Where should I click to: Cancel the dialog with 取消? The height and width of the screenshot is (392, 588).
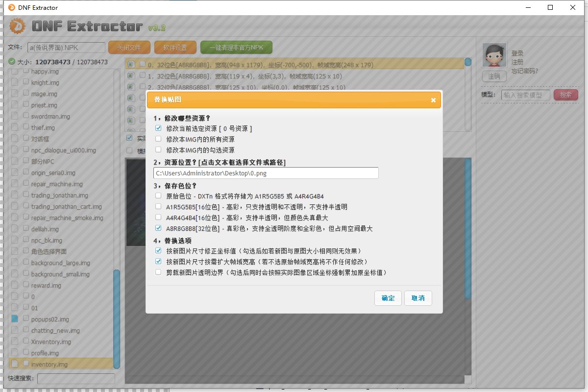[418, 298]
